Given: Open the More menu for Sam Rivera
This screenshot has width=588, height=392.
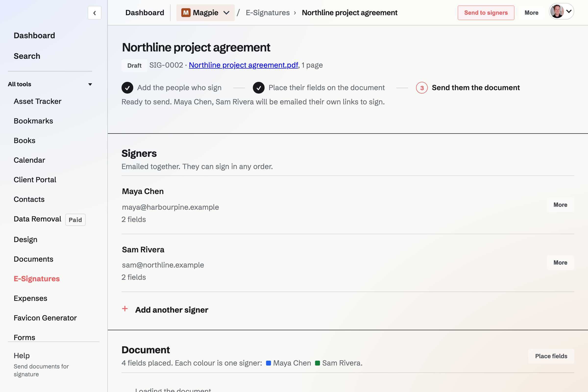Looking at the screenshot, I should click(x=560, y=262).
